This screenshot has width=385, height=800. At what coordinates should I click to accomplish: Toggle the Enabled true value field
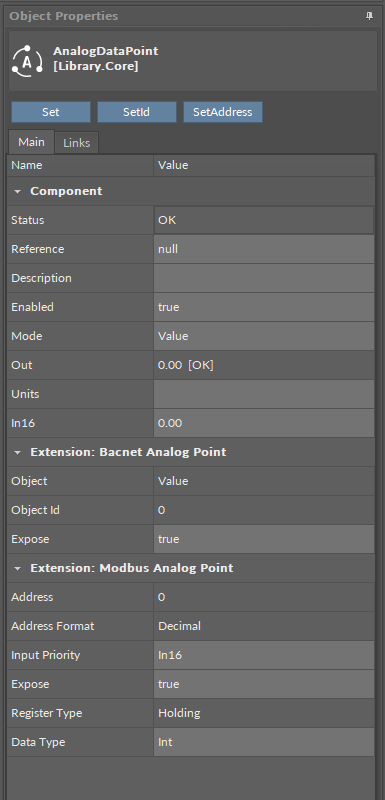264,307
